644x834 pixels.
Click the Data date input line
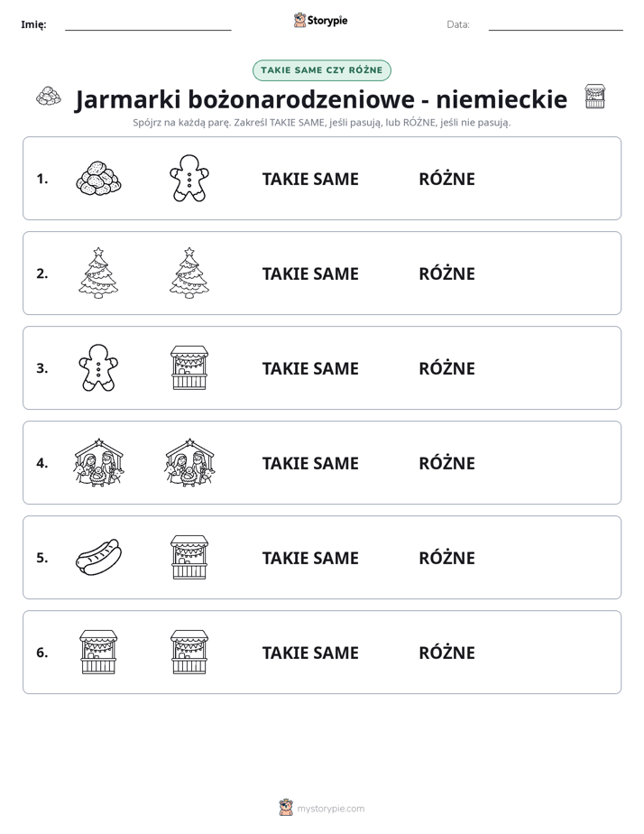click(x=556, y=24)
